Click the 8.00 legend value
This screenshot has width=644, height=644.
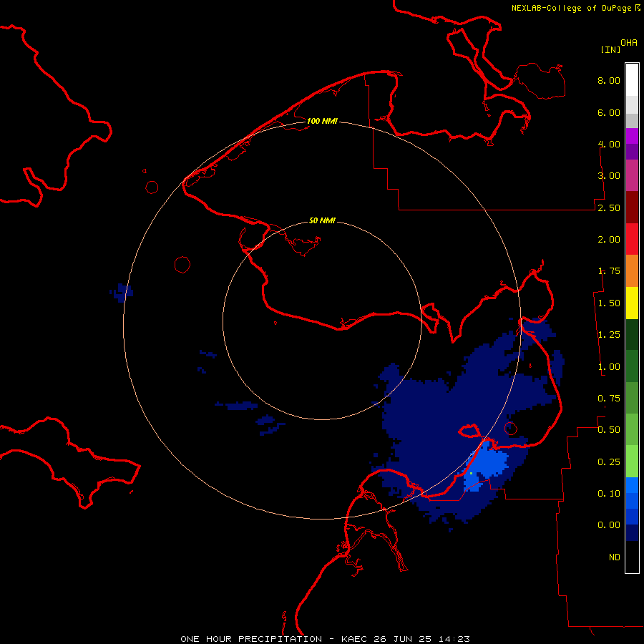point(609,80)
